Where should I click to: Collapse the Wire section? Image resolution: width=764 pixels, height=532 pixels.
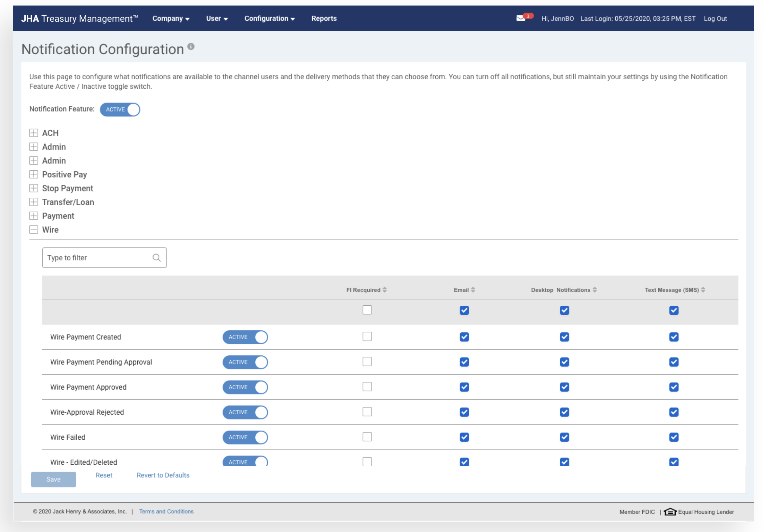pyautogui.click(x=34, y=230)
